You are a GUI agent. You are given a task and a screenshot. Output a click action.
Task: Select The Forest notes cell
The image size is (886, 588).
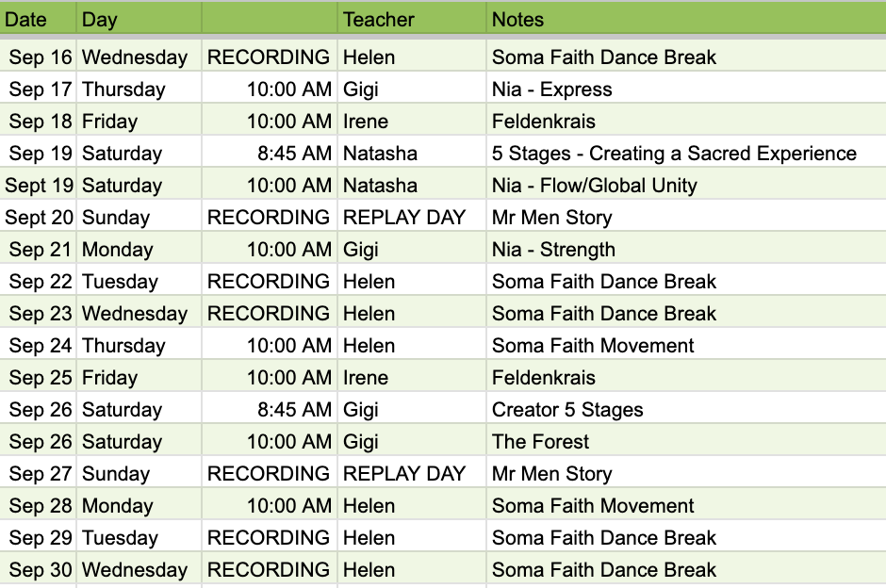coord(686,441)
